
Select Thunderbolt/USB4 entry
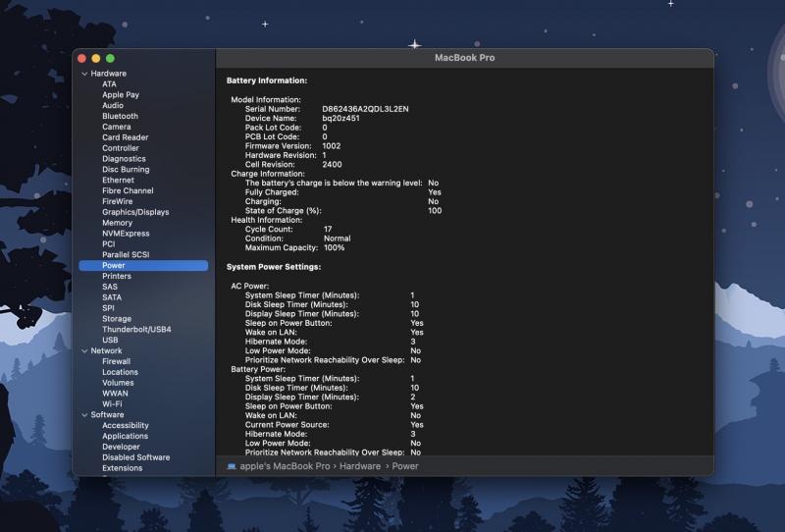(136, 330)
